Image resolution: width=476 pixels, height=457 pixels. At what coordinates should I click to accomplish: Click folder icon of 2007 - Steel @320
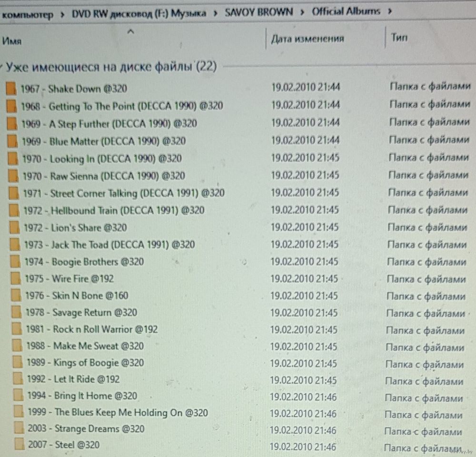(x=19, y=444)
